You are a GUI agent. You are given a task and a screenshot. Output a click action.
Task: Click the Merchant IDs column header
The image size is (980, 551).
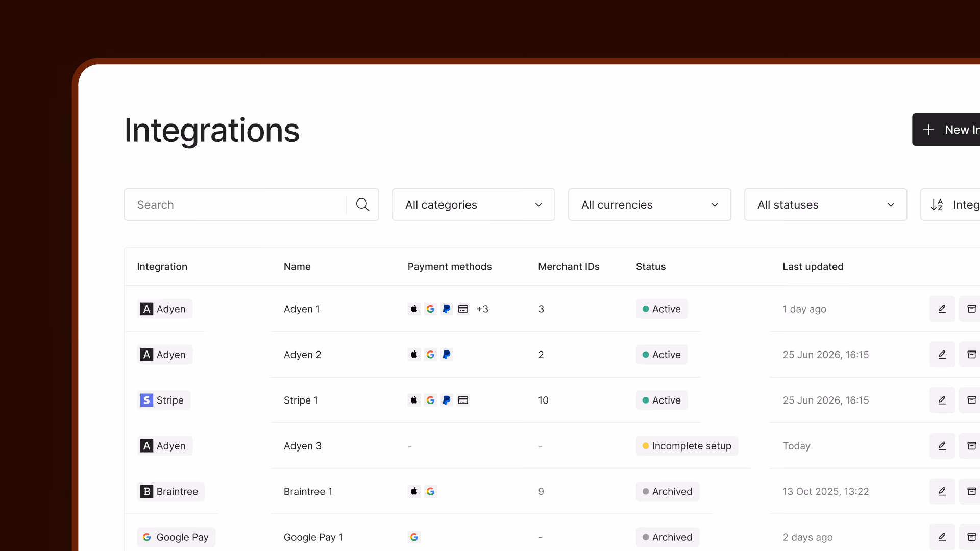click(x=569, y=266)
